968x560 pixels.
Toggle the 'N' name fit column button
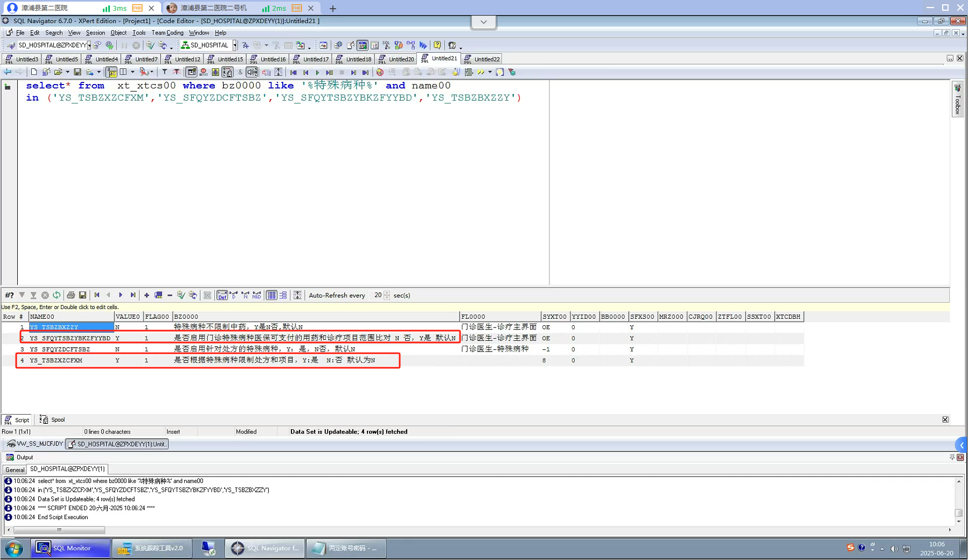click(x=245, y=295)
